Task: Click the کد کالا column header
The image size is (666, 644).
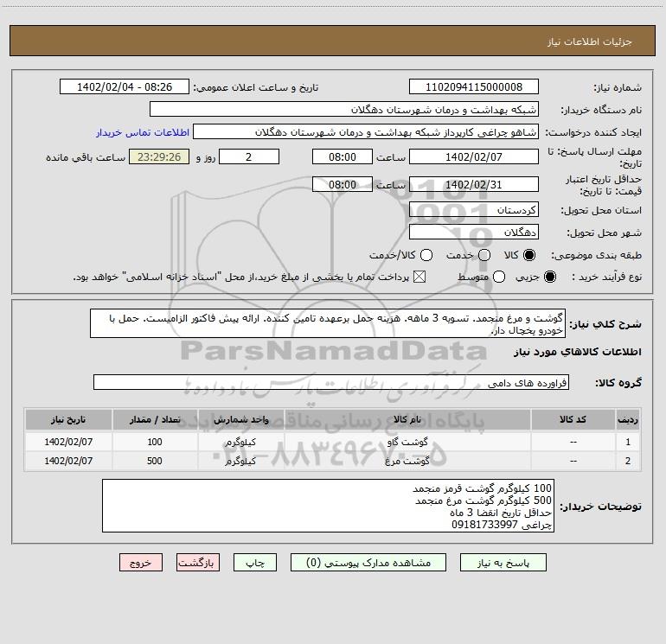Action: coord(573,420)
